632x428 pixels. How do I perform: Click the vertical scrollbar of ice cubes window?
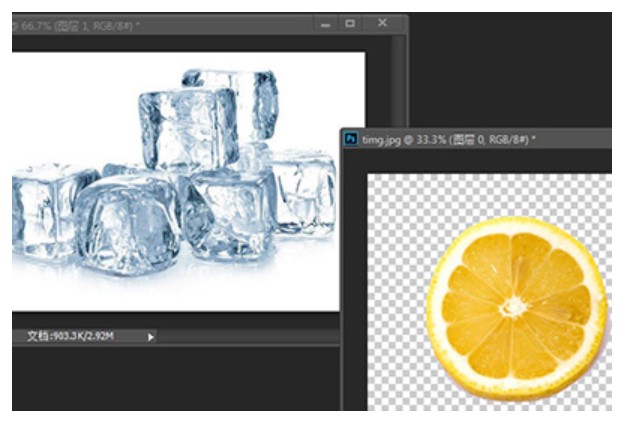[398, 83]
